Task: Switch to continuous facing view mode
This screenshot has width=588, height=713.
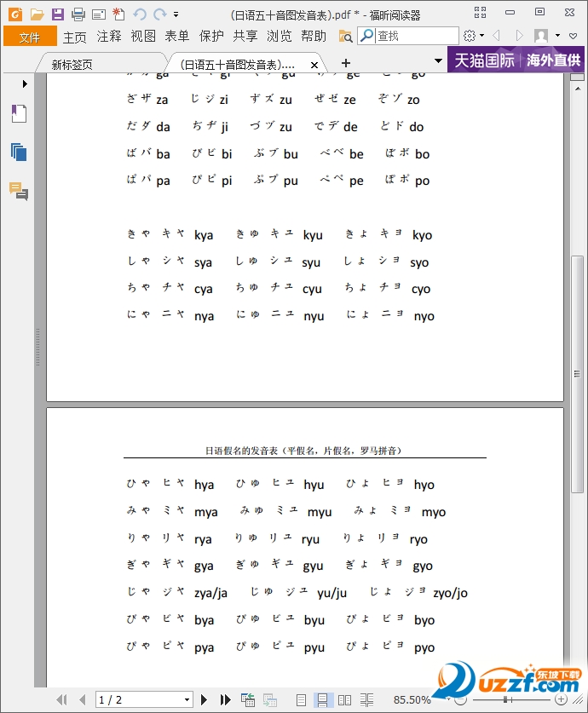Action: click(x=366, y=700)
